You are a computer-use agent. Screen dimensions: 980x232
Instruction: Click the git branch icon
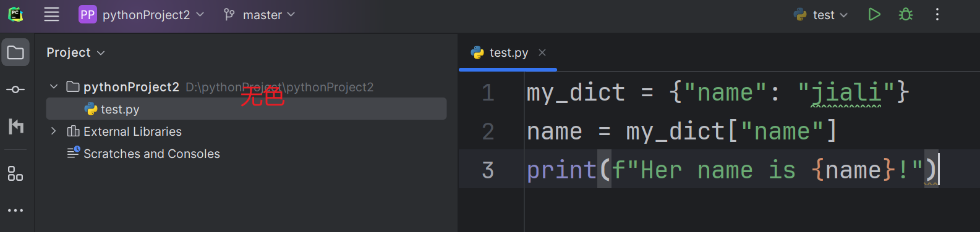pyautogui.click(x=229, y=15)
